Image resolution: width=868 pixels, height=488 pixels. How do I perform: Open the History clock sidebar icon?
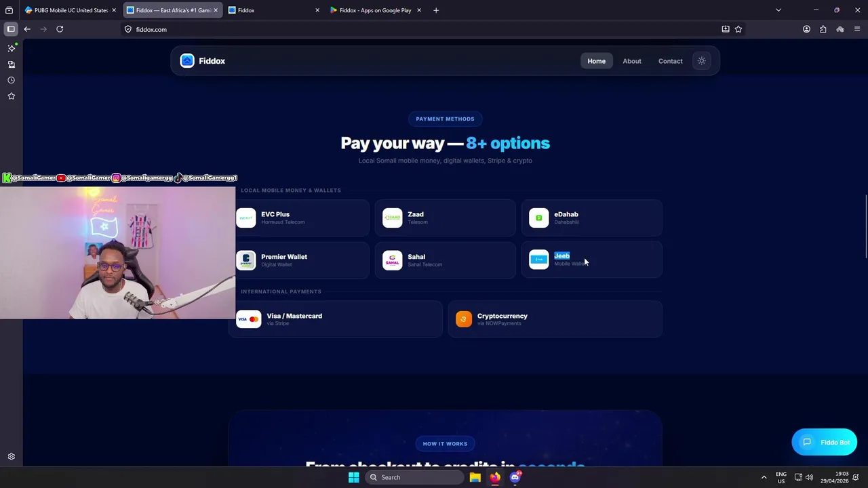12,80
